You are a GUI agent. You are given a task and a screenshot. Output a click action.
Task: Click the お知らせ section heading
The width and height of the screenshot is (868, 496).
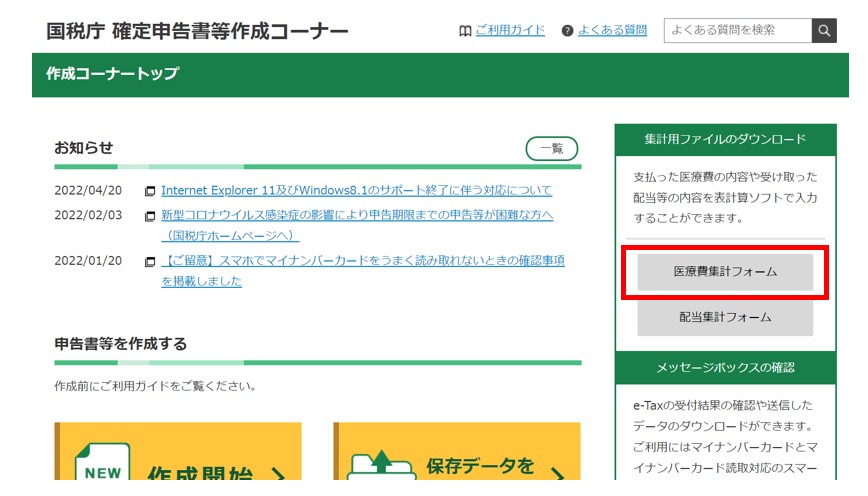[84, 148]
